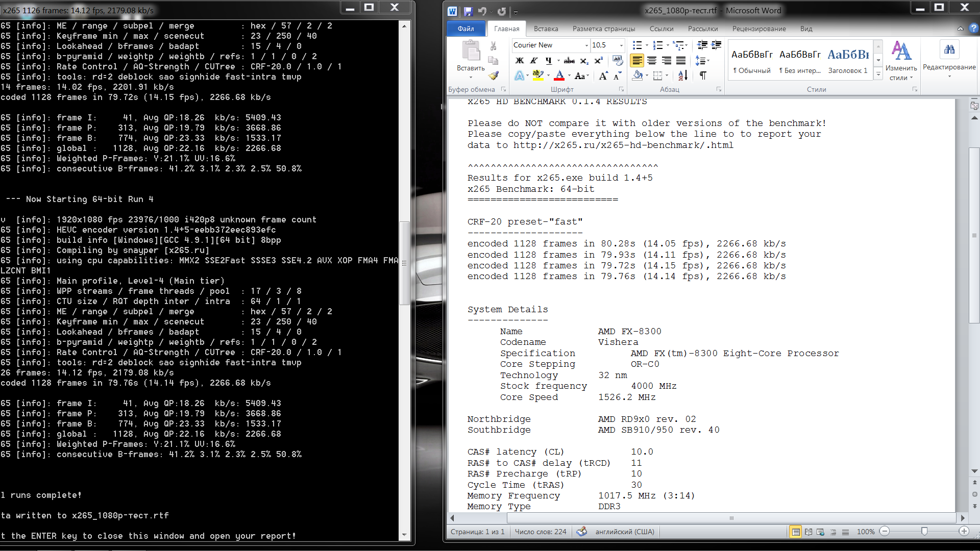Open the Файл menu
The image size is (980, 551).
click(465, 29)
